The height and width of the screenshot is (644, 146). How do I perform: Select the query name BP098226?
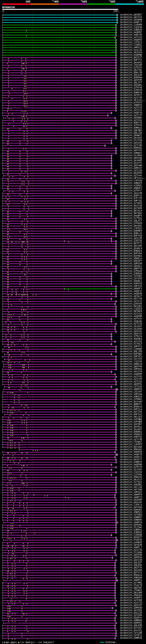8,7
